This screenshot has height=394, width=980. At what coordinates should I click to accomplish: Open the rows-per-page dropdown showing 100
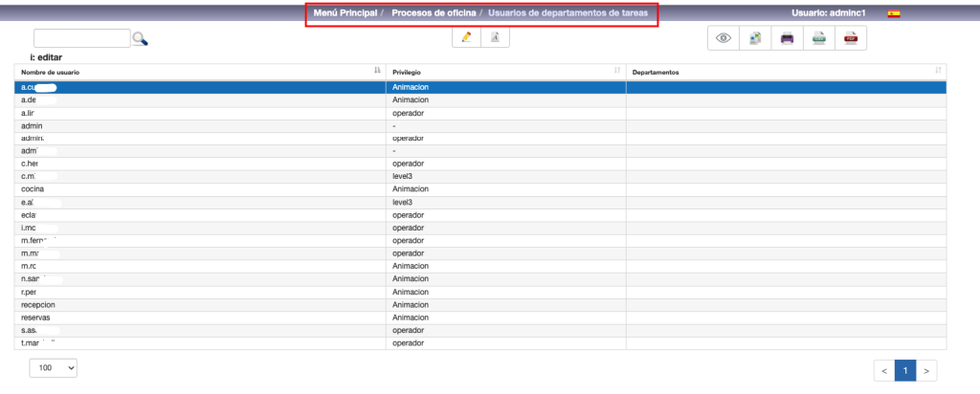click(x=53, y=367)
